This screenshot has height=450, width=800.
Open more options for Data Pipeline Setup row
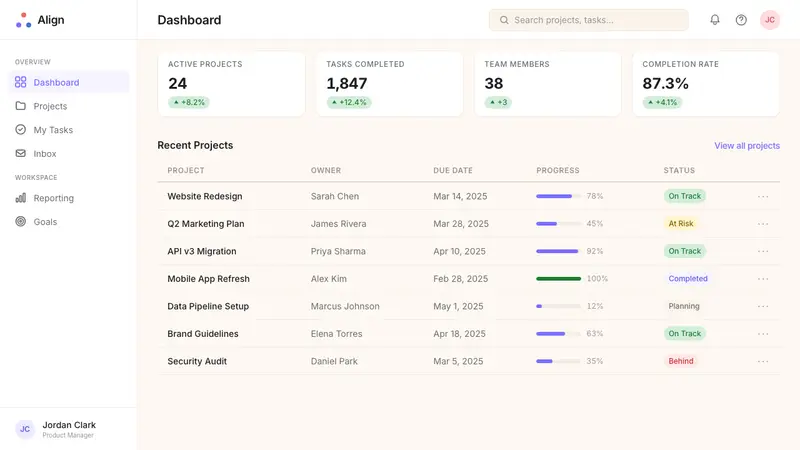(x=763, y=306)
